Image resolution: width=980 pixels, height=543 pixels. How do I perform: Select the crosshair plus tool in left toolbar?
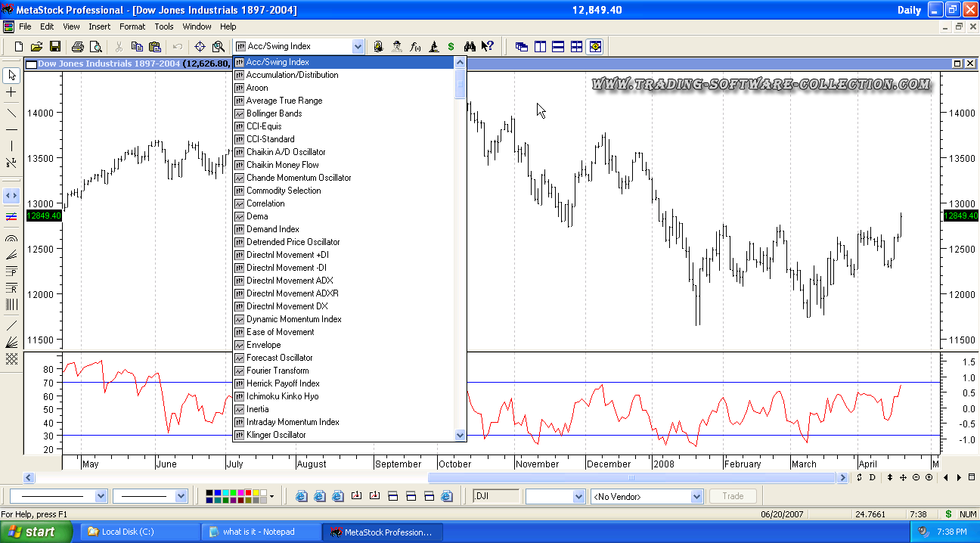[x=11, y=92]
